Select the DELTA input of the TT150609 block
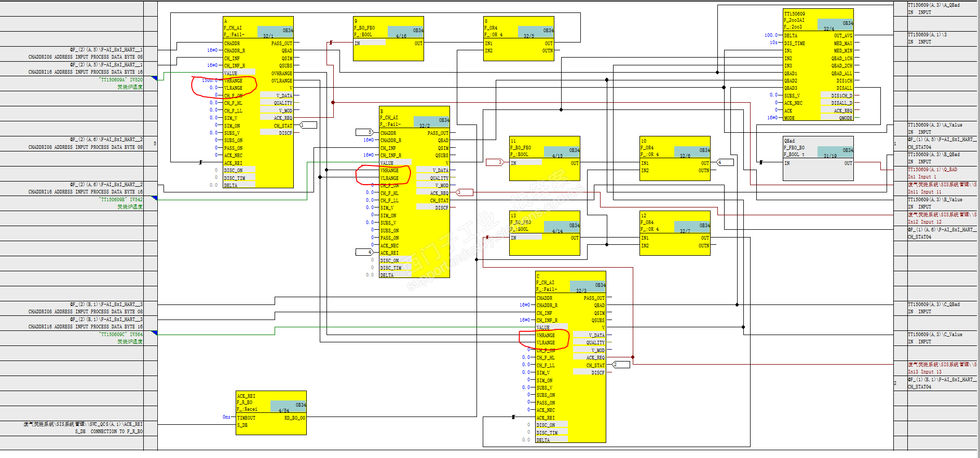Viewport: 980px width, 458px height. [791, 36]
